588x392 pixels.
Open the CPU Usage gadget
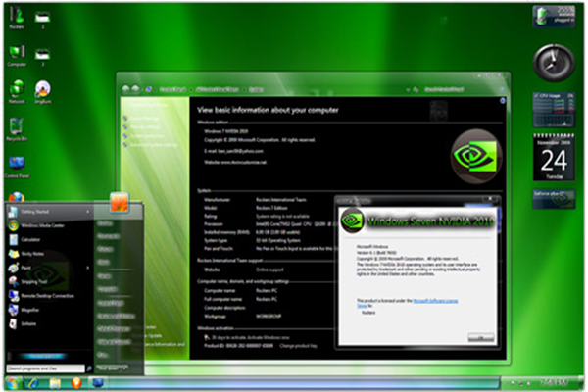pos(554,110)
